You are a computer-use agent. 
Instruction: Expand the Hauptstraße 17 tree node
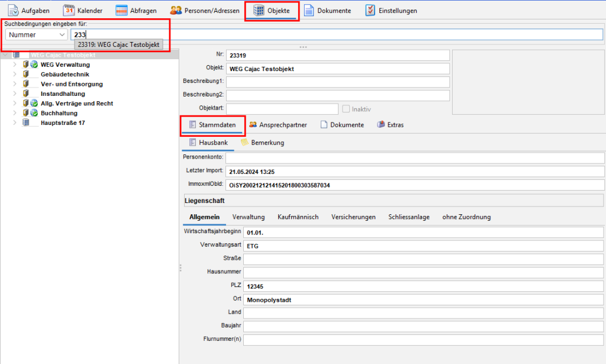(x=14, y=123)
